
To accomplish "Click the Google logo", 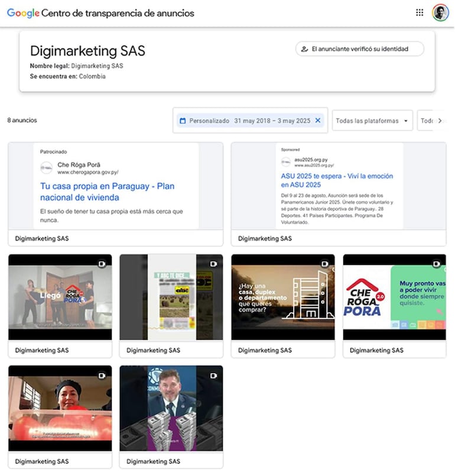I will 22,13.
